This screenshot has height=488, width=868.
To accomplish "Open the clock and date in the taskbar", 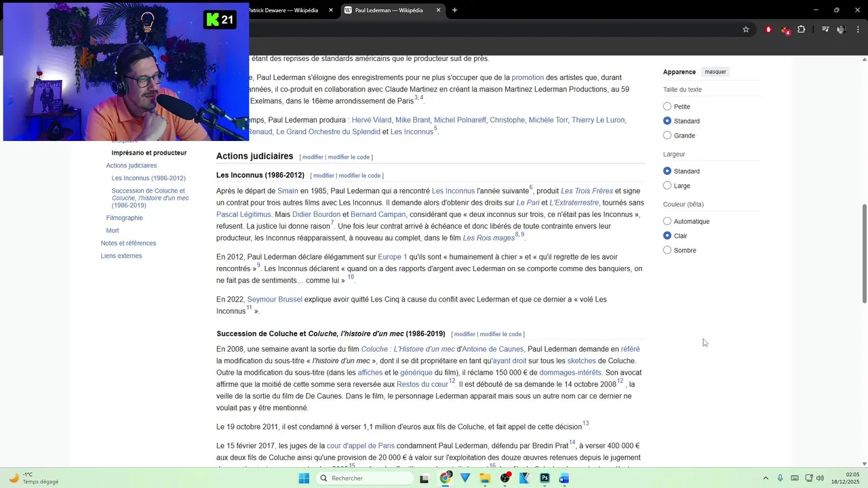I will (x=844, y=478).
